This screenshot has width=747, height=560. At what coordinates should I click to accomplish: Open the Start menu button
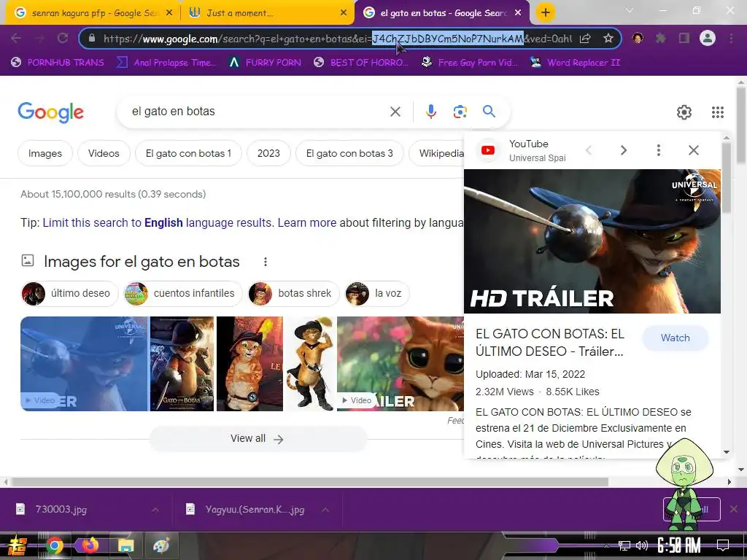(x=18, y=545)
